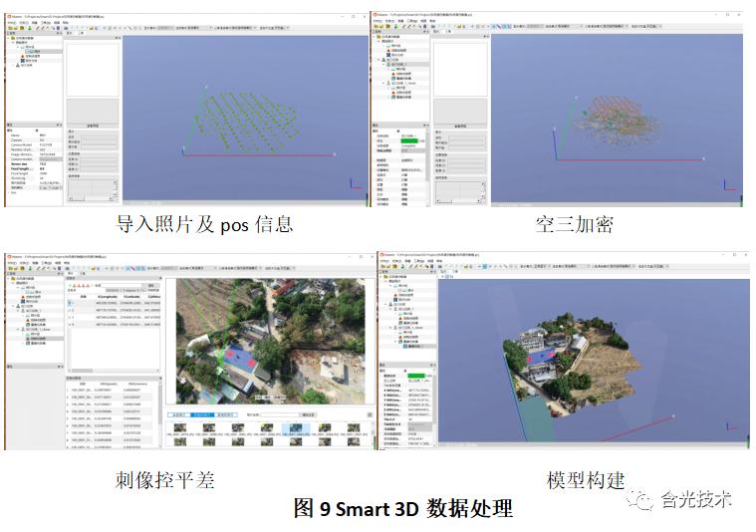Close the project tree panel with its X icon in the import window
Viewport: 756px width, 532px height.
tap(62, 31)
